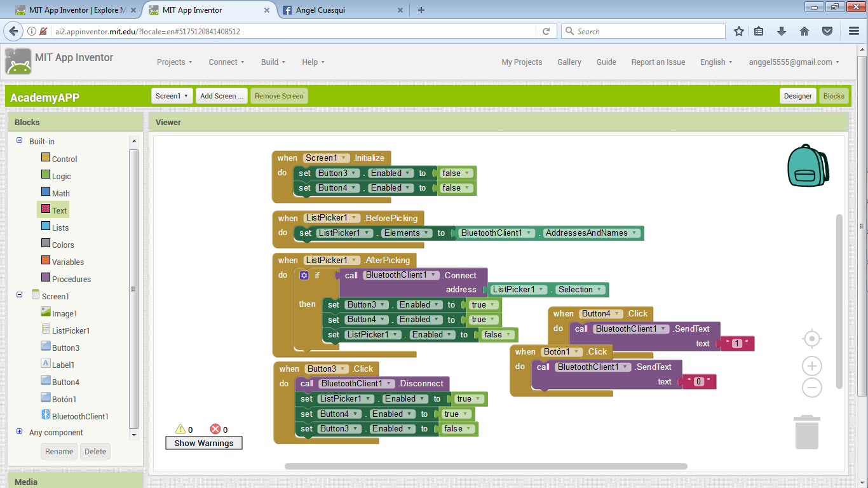Open the Gallery link
This screenshot has height=488, width=868.
(569, 62)
